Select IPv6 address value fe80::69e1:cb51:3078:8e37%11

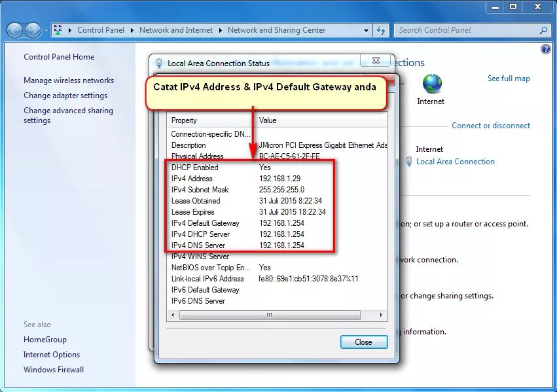[308, 279]
